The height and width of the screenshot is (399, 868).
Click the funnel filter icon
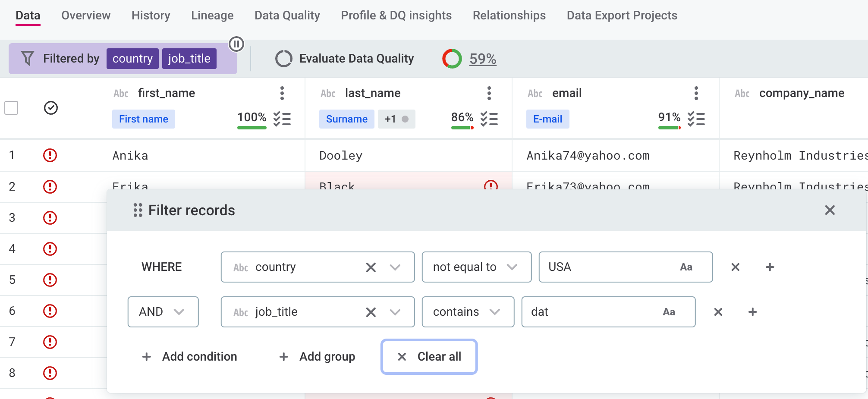tap(28, 59)
